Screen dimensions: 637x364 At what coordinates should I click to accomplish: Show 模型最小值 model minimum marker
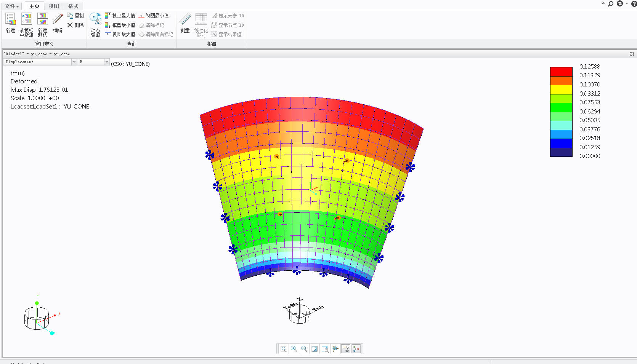[x=120, y=25]
